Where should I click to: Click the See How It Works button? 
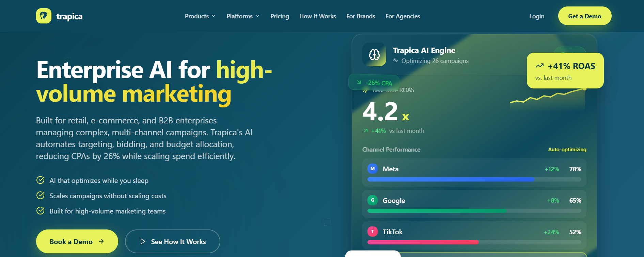[x=173, y=241]
